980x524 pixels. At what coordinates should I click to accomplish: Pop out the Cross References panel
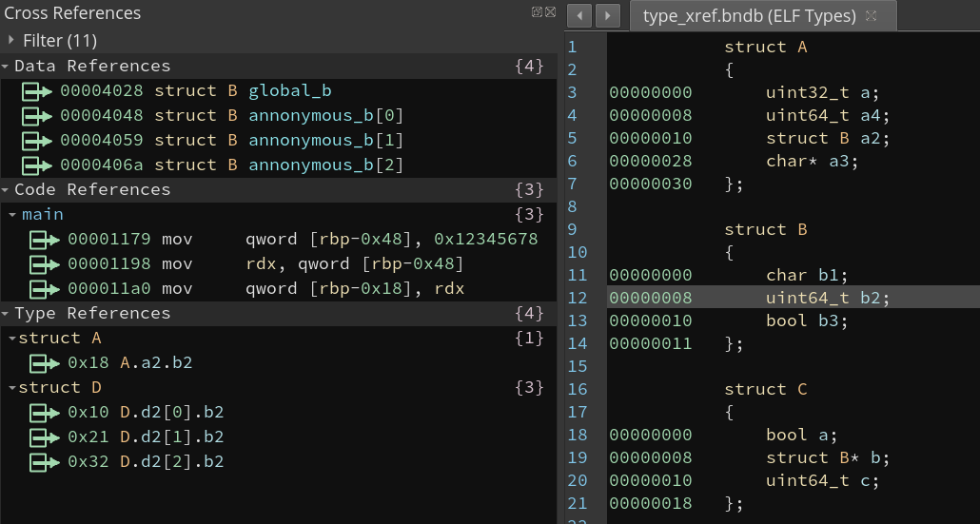pyautogui.click(x=537, y=11)
